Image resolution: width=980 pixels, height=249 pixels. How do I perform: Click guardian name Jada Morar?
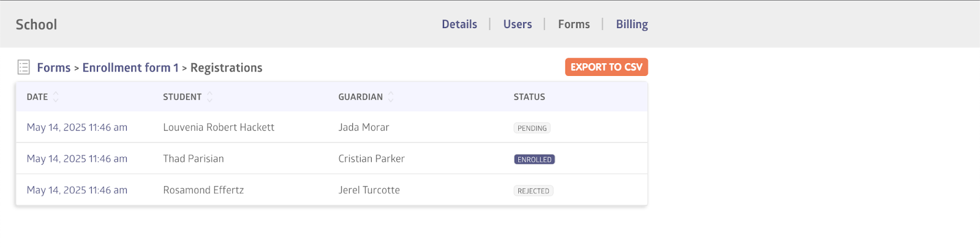(364, 127)
